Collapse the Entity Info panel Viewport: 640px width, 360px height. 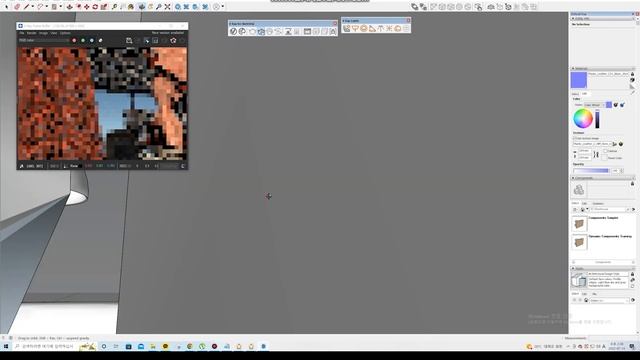pos(573,19)
